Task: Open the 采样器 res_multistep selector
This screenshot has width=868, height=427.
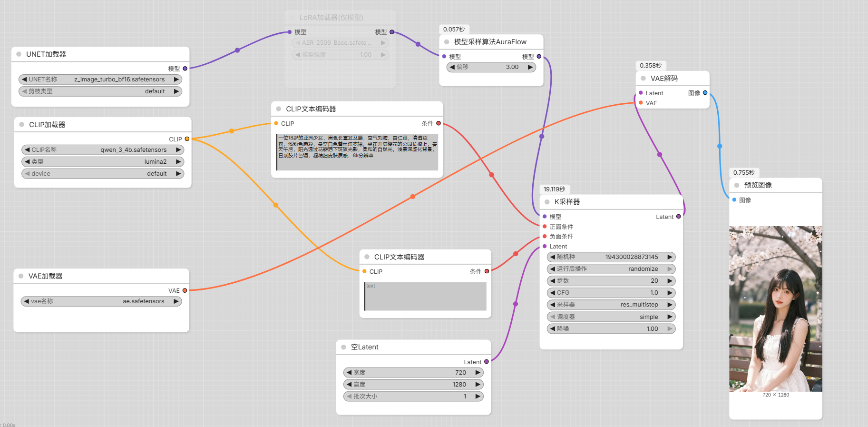Action: [611, 305]
